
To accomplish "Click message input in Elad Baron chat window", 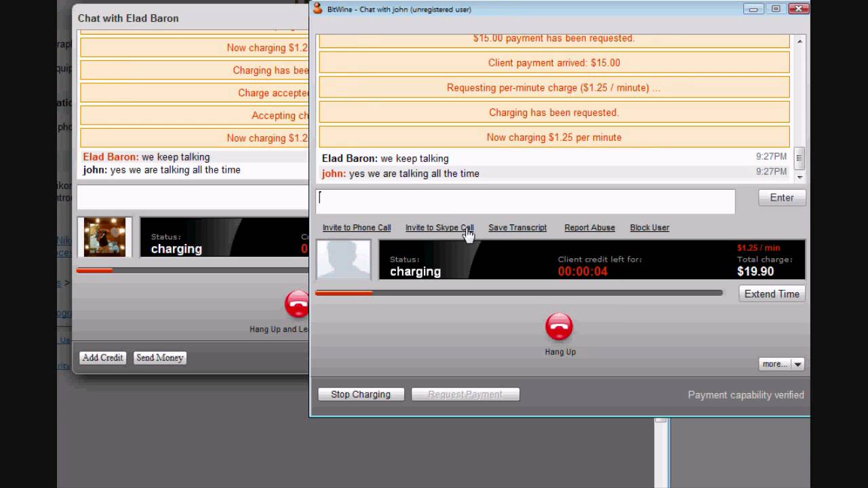I will pos(193,197).
